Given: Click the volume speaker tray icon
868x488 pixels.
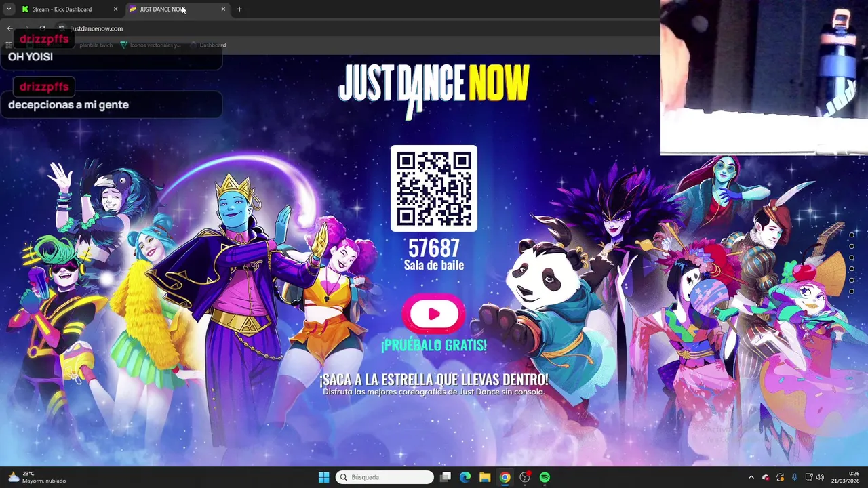Looking at the screenshot, I should [820, 477].
